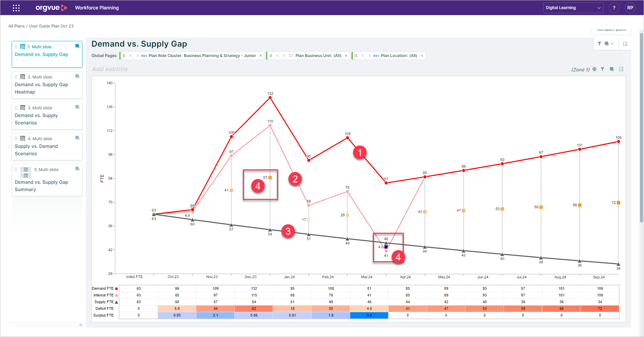Remove the Plan Location: (All) page filter
Viewport: 644px width, 337px height.
click(x=422, y=55)
